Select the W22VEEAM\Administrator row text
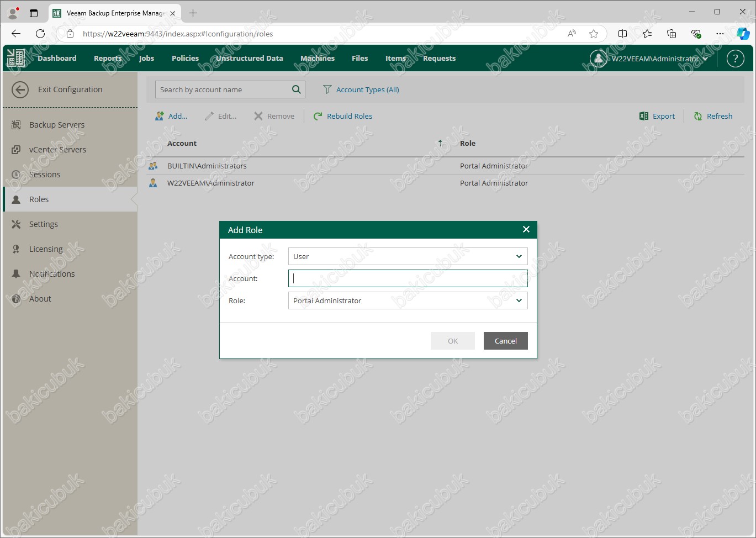The width and height of the screenshot is (756, 538). click(211, 183)
